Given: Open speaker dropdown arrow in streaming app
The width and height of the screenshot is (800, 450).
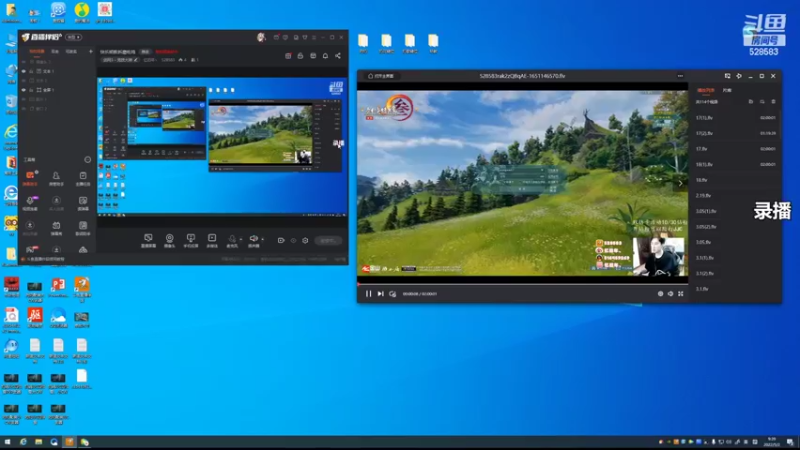Looking at the screenshot, I should tap(262, 239).
